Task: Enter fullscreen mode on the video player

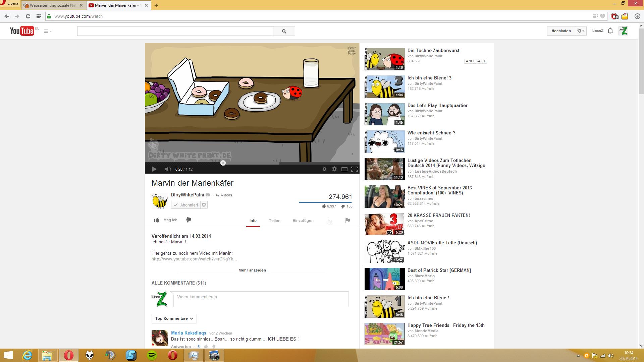Action: (354, 169)
